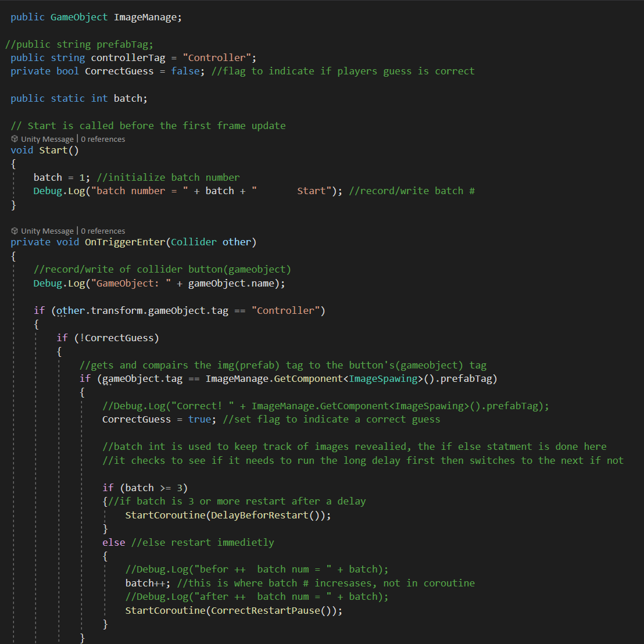Open '0 references' CodeLens above OnTriggerEnter
Image resolution: width=644 pixels, height=644 pixels.
pyautogui.click(x=103, y=231)
